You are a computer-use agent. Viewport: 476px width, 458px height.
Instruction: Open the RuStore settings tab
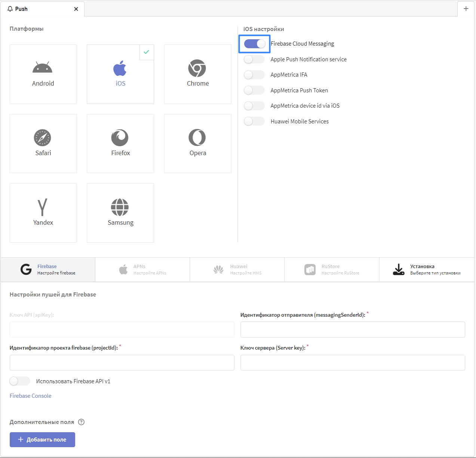click(x=332, y=270)
